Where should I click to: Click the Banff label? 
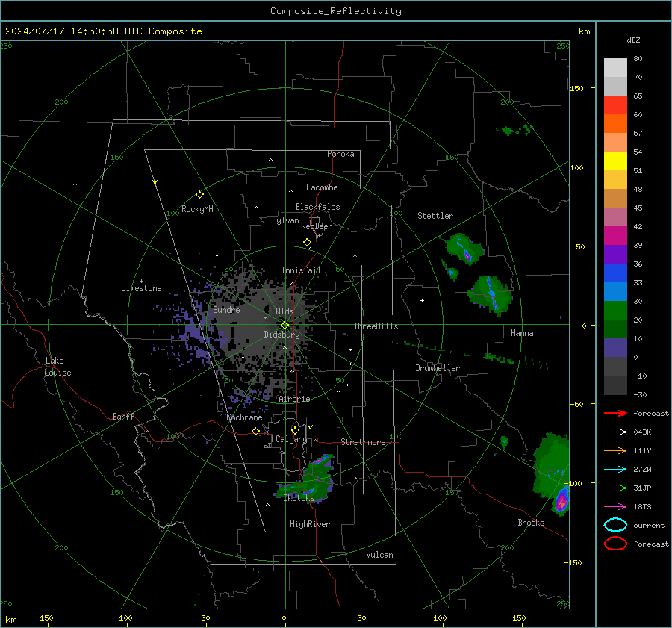[x=123, y=417]
